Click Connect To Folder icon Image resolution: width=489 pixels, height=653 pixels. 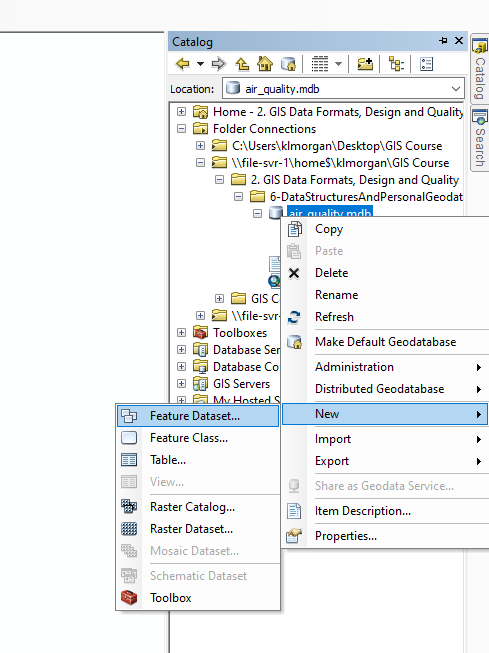tap(365, 64)
